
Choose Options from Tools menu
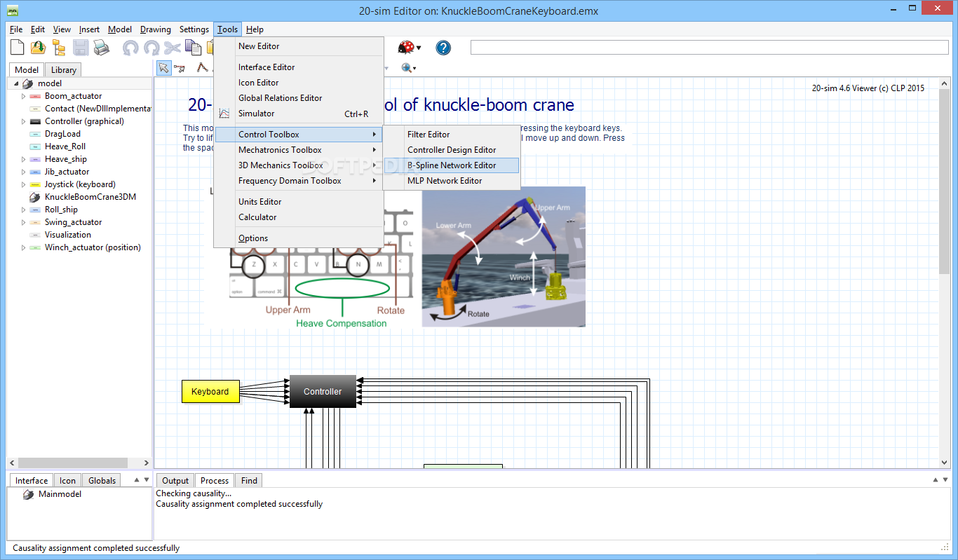coord(299,238)
